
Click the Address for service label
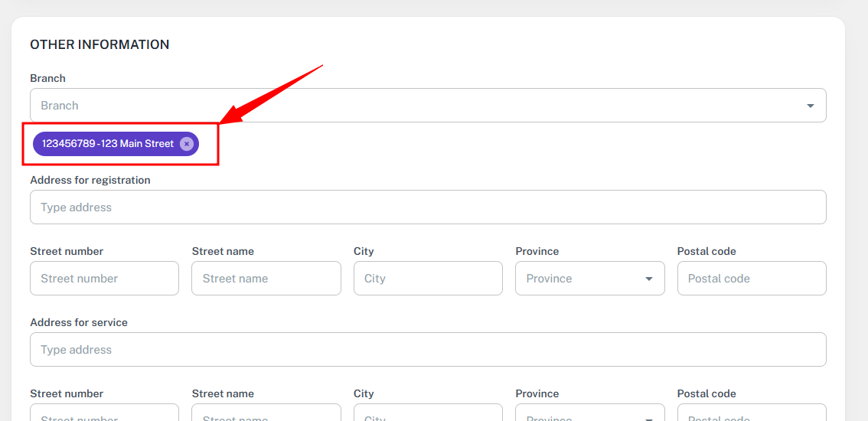(x=79, y=322)
